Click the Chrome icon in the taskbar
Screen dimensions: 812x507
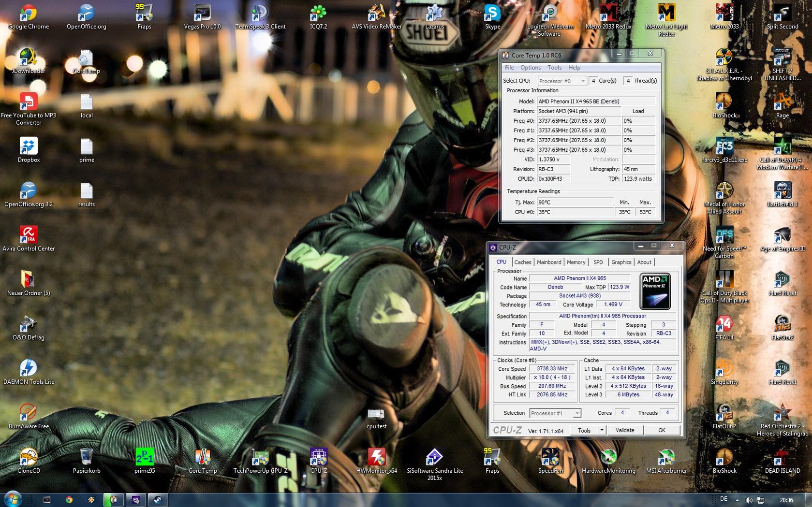tap(69, 500)
